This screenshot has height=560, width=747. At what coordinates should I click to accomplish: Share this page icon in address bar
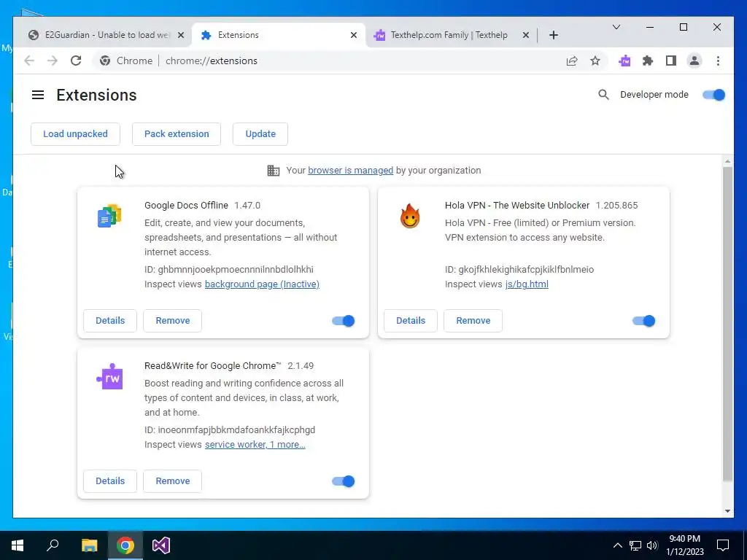click(x=572, y=61)
